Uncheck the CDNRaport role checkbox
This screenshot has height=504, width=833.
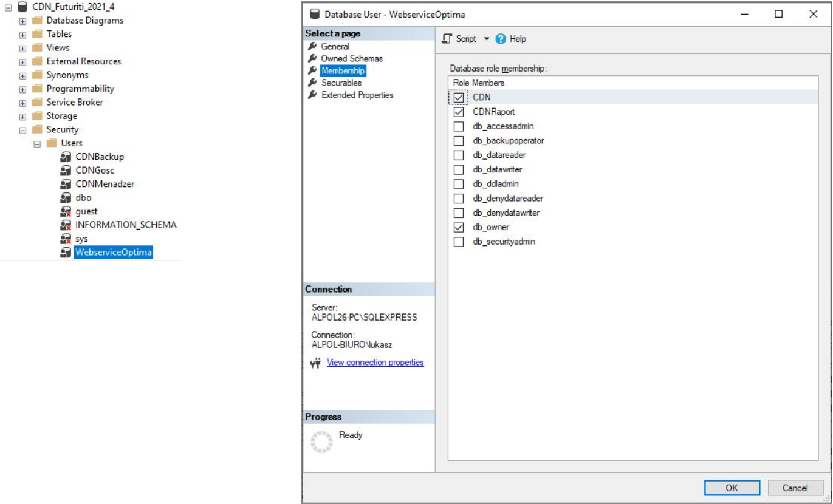coord(459,112)
